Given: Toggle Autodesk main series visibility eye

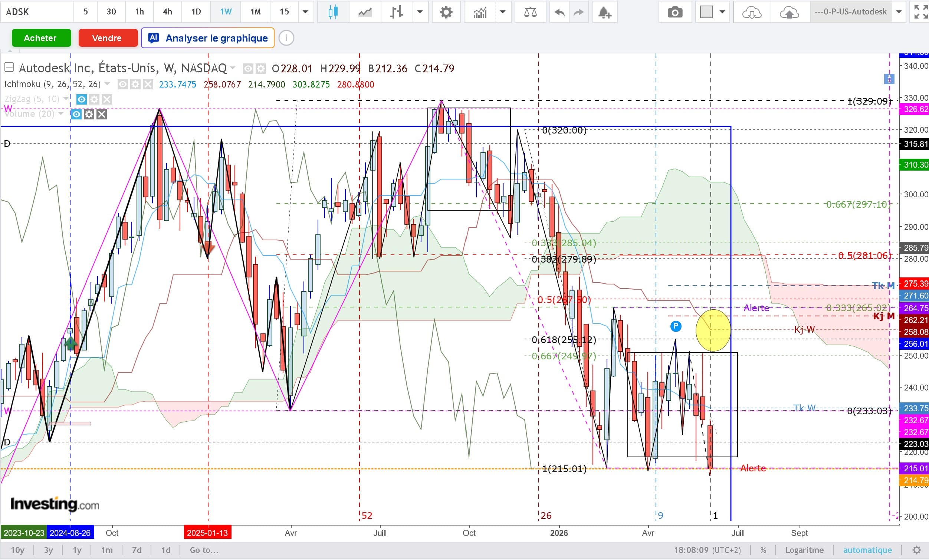Looking at the screenshot, I should pyautogui.click(x=248, y=69).
